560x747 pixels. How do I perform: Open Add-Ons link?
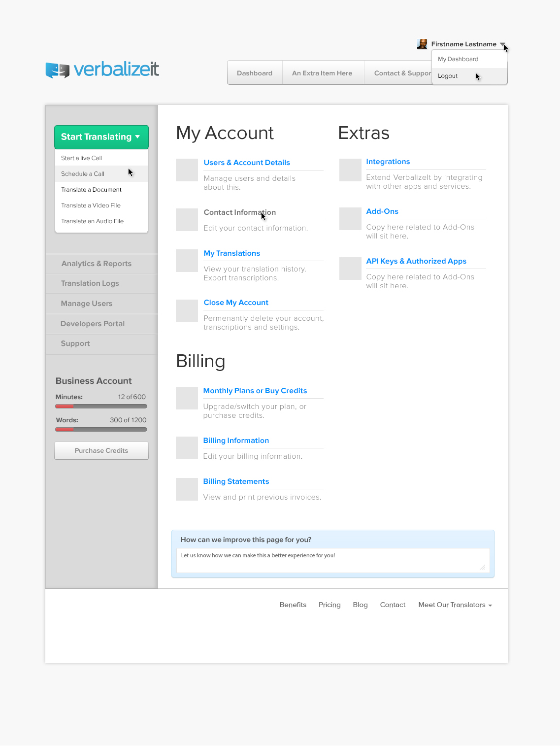382,211
